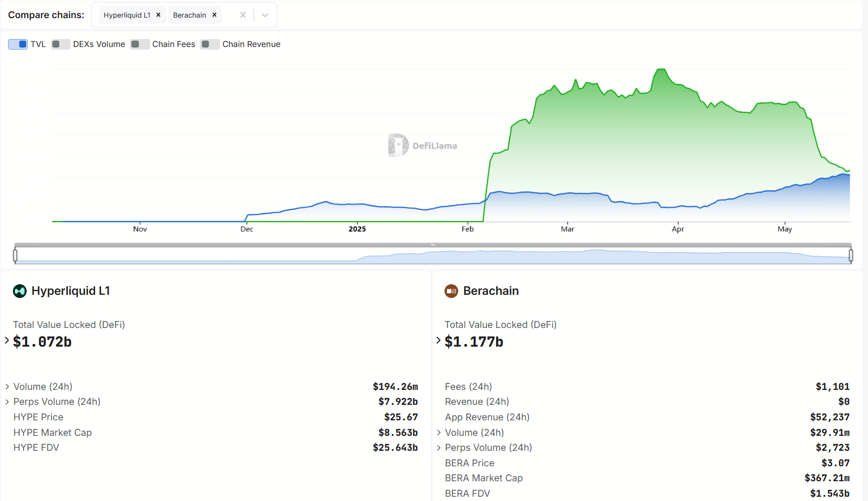This screenshot has width=868, height=501.
Task: Click the Berachain Perps Volume value $2,723
Action: (833, 448)
